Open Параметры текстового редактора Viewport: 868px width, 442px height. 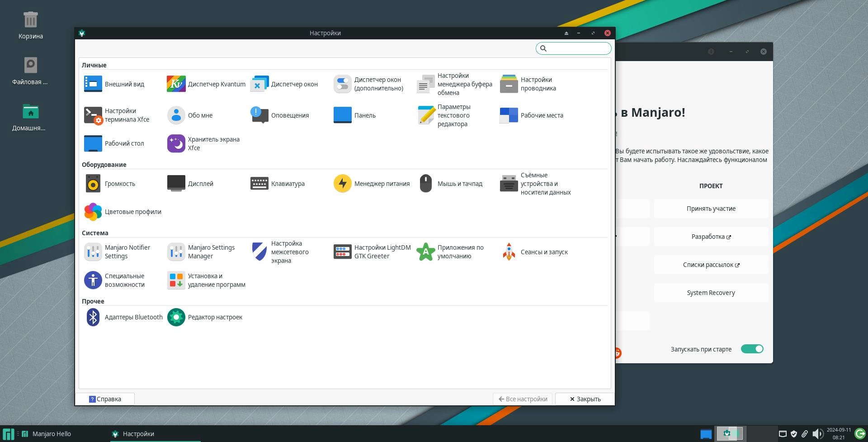click(x=443, y=115)
